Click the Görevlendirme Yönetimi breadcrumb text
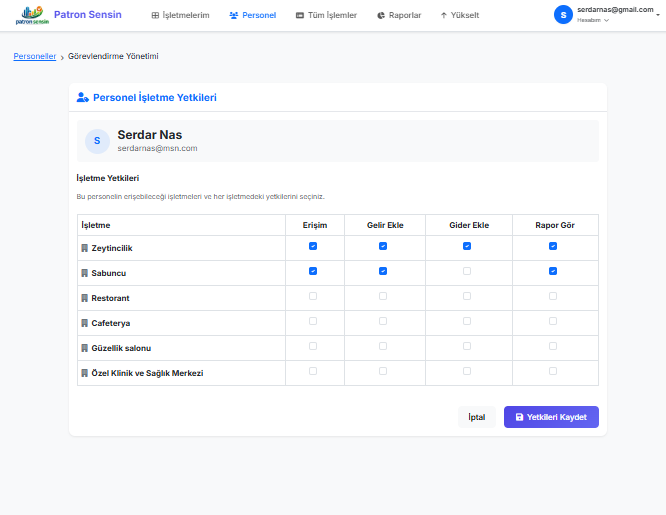The image size is (666, 515). [113, 56]
